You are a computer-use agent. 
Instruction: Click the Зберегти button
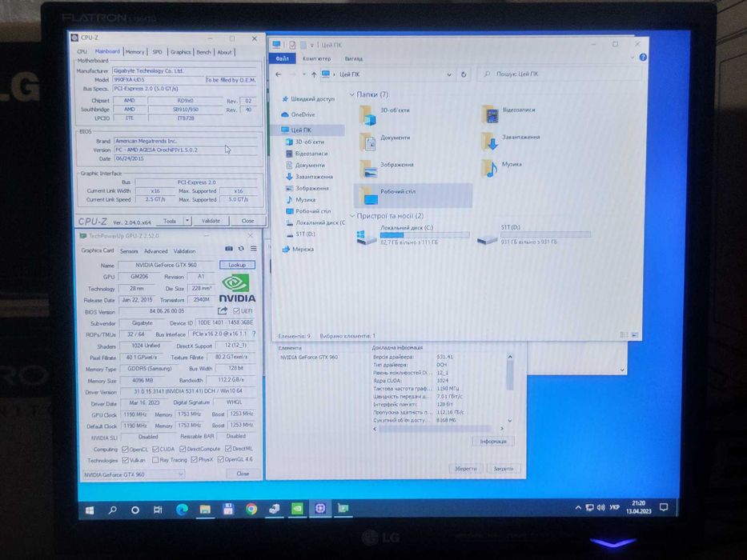(465, 469)
